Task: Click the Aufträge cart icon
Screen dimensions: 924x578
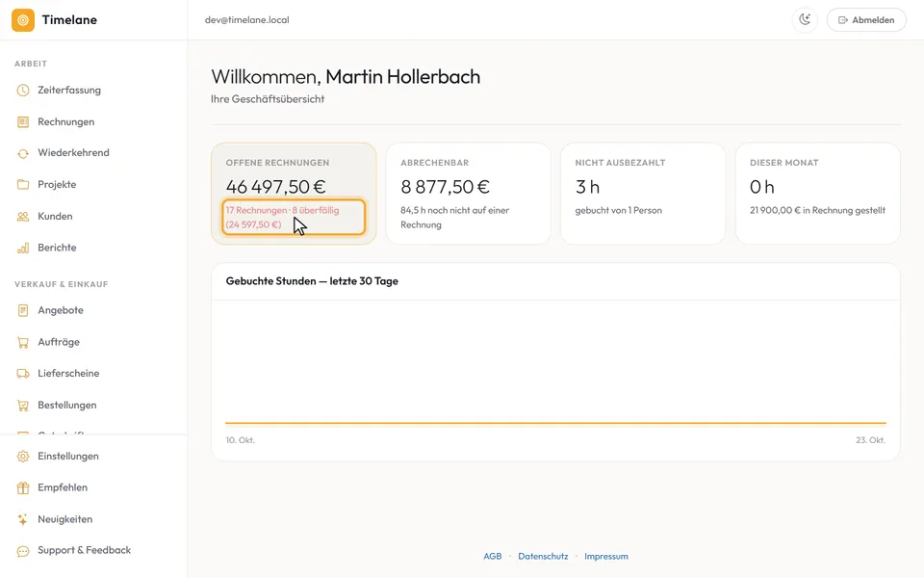Action: coord(23,342)
